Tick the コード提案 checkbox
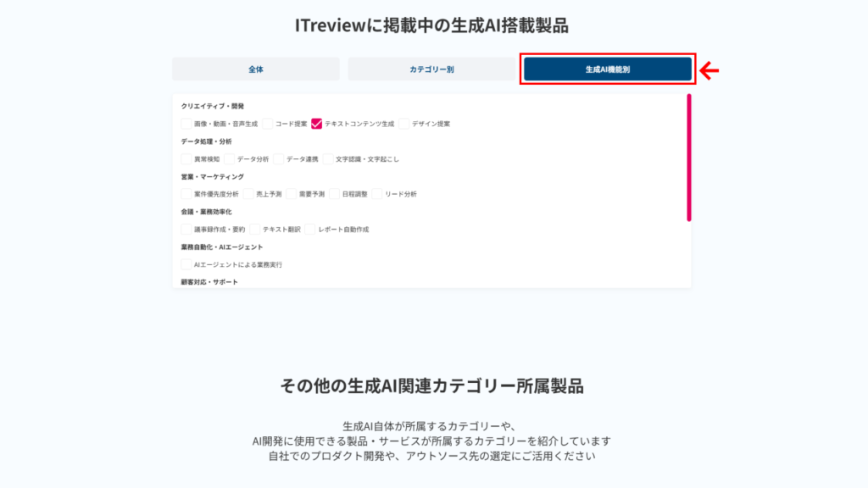The width and height of the screenshot is (868, 488). click(268, 124)
